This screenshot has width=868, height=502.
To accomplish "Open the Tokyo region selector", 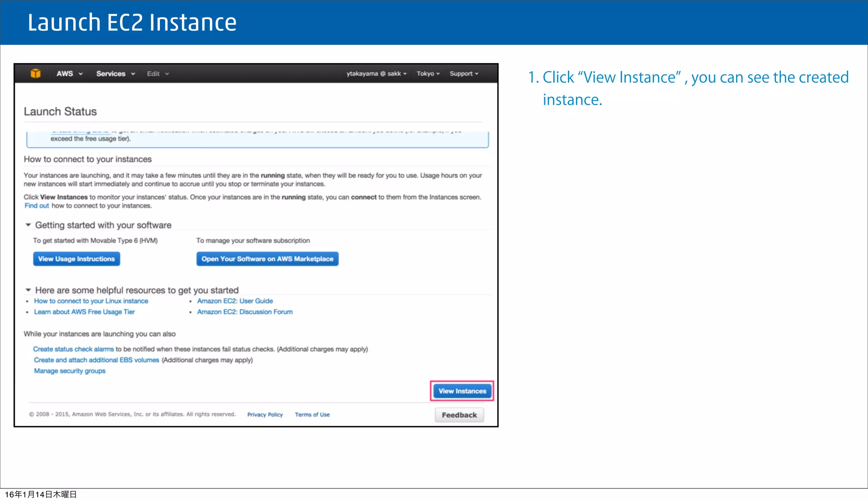I will 428,73.
